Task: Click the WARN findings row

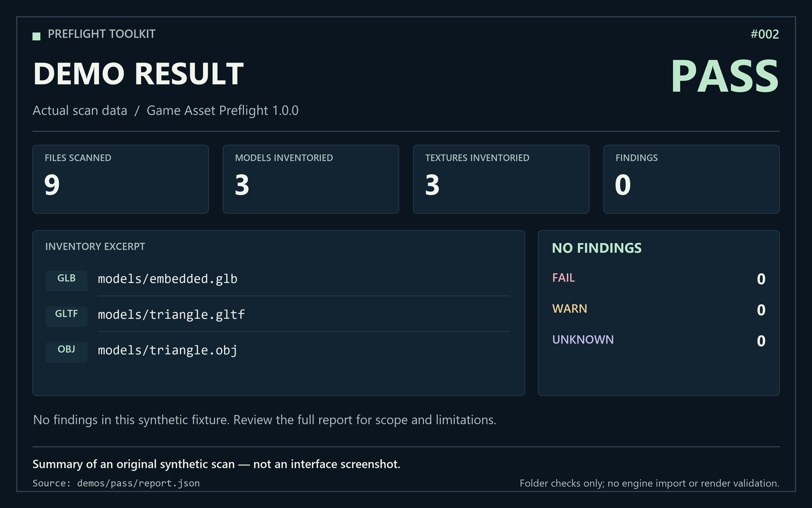Action: coord(659,309)
